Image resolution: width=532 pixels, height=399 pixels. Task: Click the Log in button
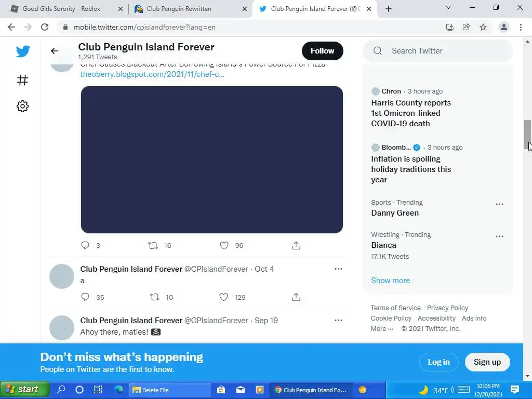click(438, 362)
